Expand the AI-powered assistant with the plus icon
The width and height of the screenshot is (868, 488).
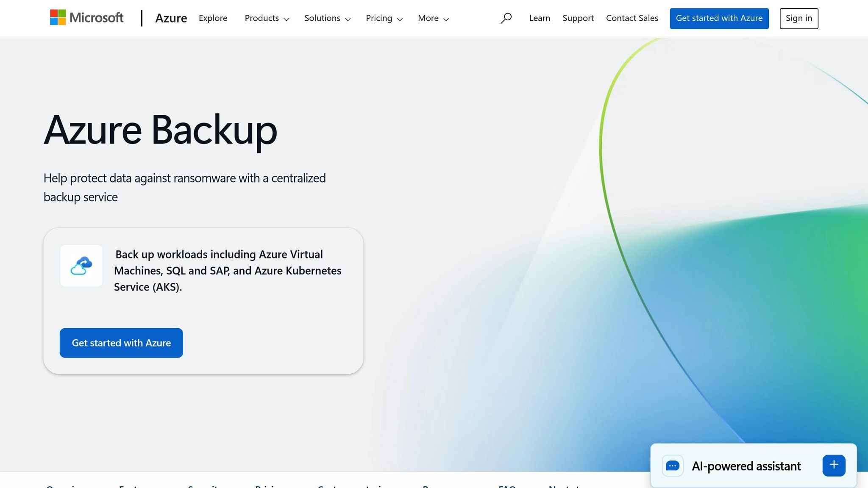(834, 465)
